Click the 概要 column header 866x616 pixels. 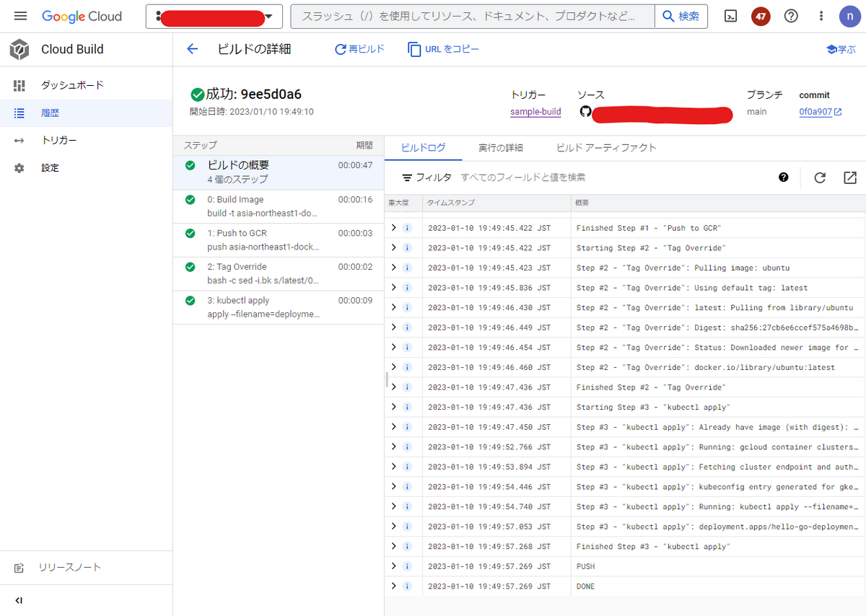[x=582, y=203]
